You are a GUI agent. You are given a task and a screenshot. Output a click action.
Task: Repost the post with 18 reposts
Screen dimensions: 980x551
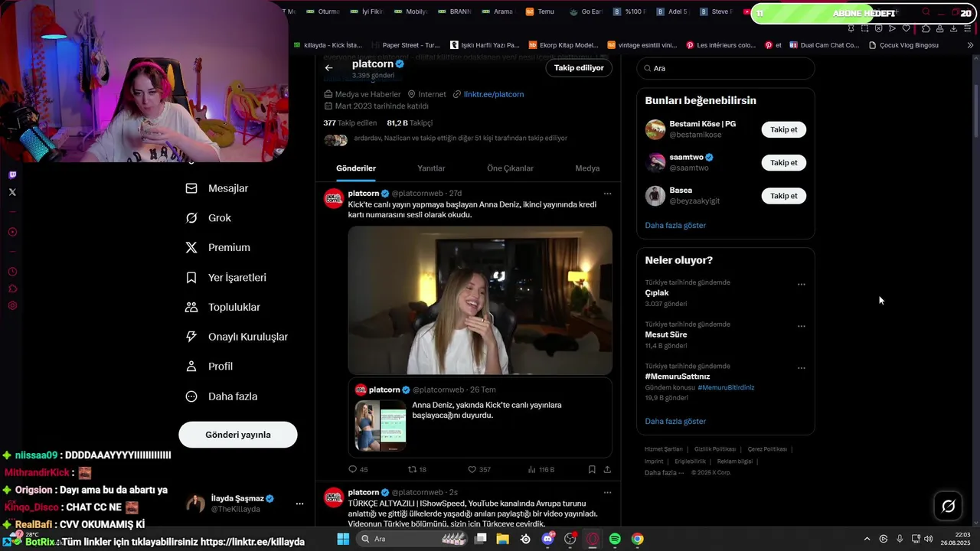tap(417, 469)
